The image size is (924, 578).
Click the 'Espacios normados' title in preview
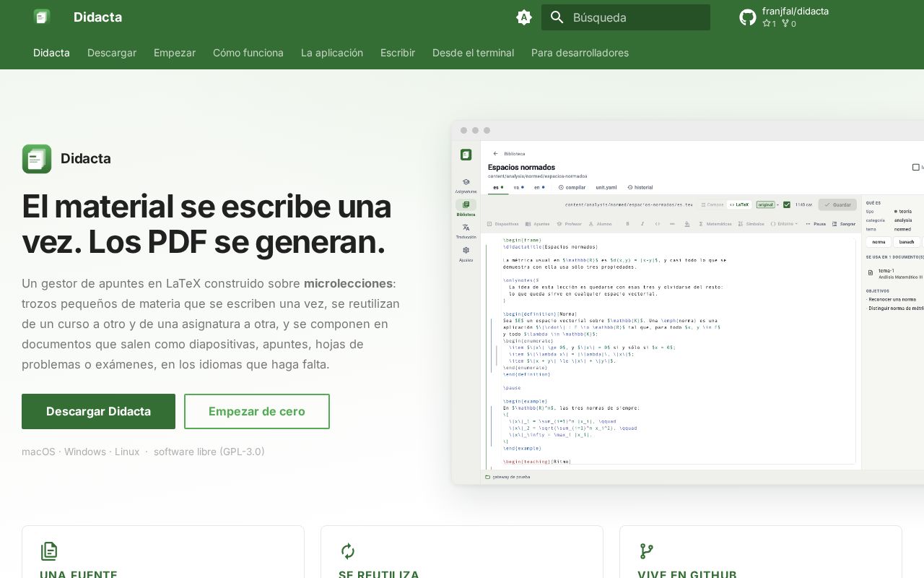point(521,168)
